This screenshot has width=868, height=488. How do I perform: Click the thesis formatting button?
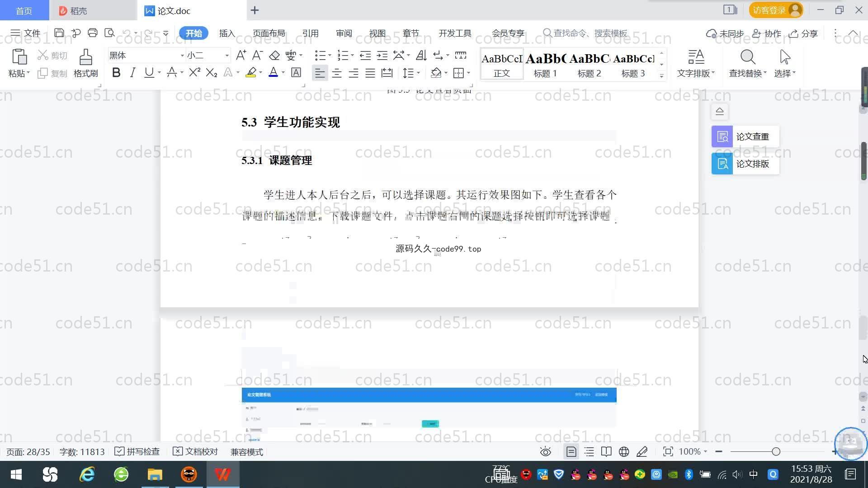pyautogui.click(x=745, y=164)
